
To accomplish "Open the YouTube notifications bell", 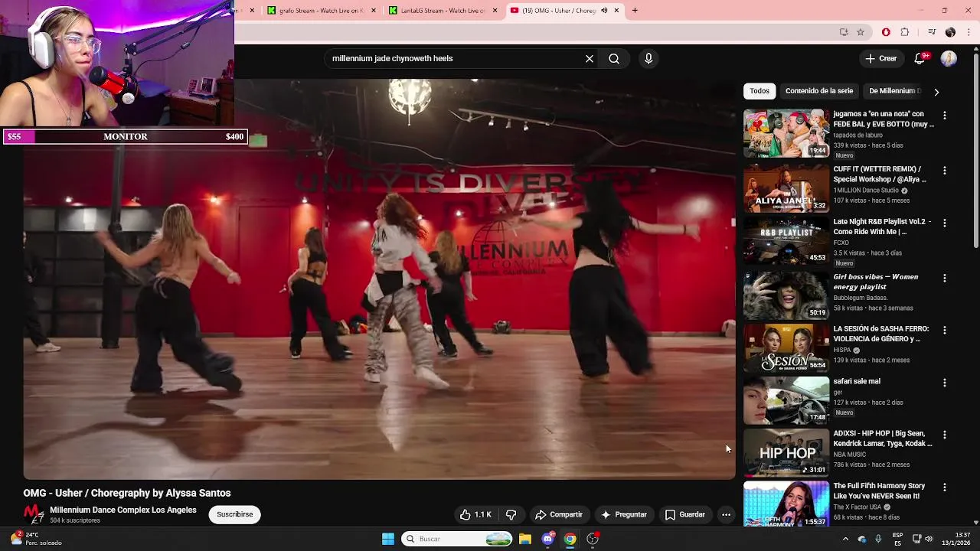I will click(x=920, y=58).
